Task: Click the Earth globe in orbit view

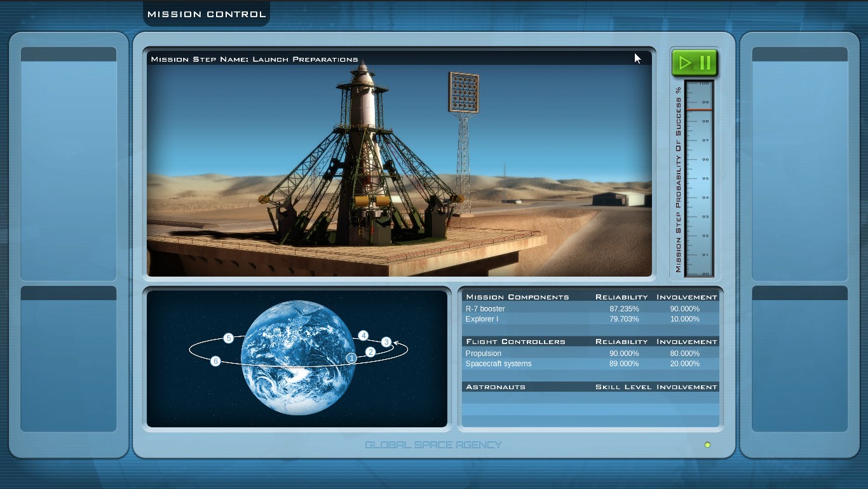Action: point(298,357)
